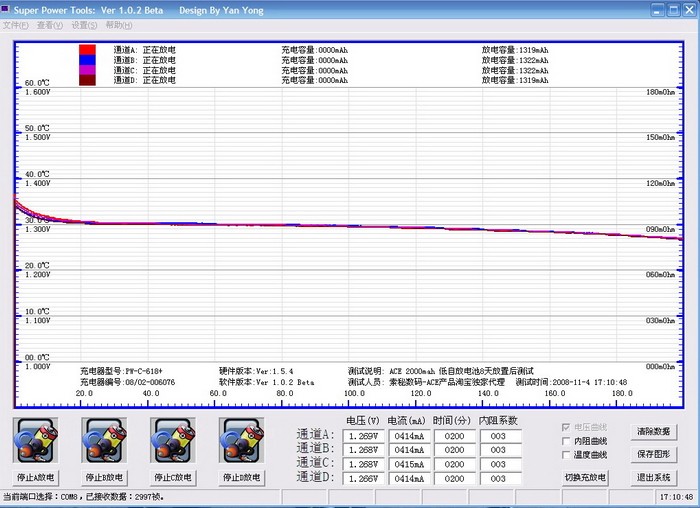The height and width of the screenshot is (508, 700).
Task: Open the 查看(V) menu
Action: [50, 25]
